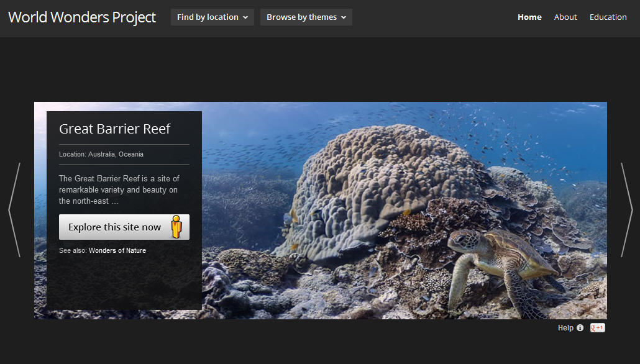Screen dimensions: 640x364
Task: Click the large coral in the photo
Action: tap(367, 186)
